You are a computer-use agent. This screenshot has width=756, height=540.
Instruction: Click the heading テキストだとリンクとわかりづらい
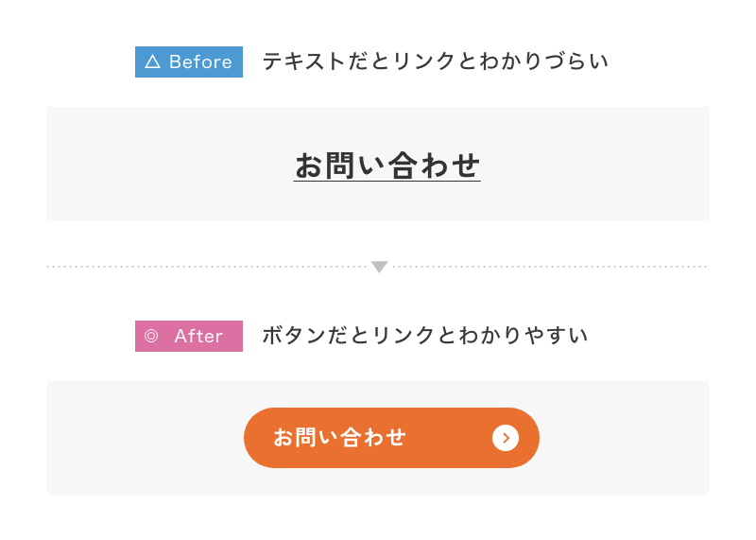436,61
